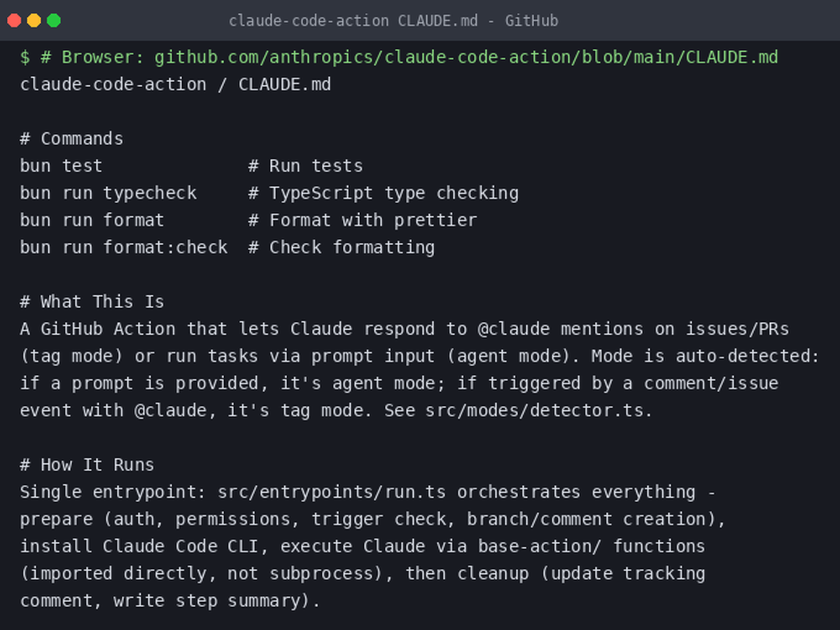Click the 'bun run typecheck' command
840x630 pixels.
point(108,193)
